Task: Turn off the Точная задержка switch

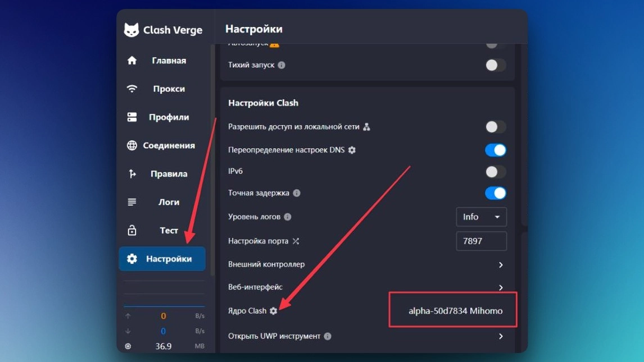Action: pyautogui.click(x=495, y=193)
